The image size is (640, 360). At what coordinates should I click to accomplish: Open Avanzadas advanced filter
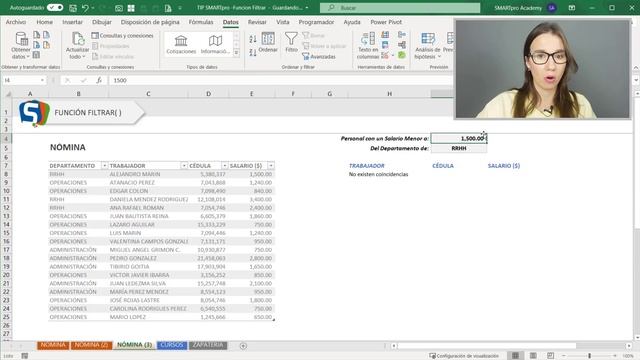tap(319, 57)
